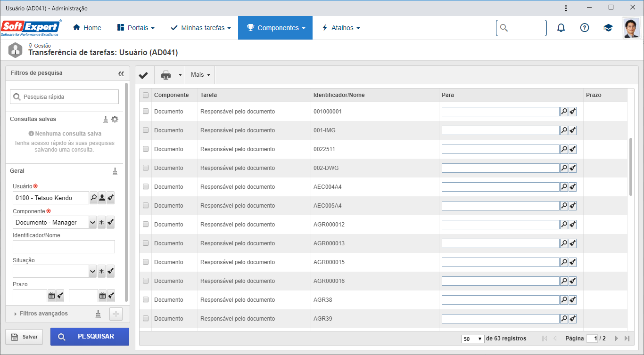Click the printer icon in toolbar

pyautogui.click(x=166, y=75)
